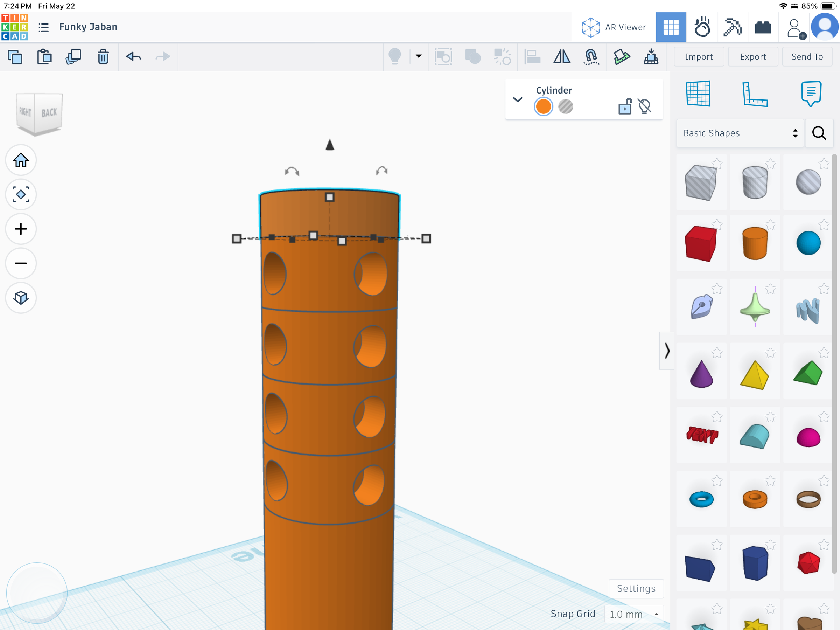Image resolution: width=840 pixels, height=630 pixels.
Task: Toggle the lock editing padlock
Action: 625,106
